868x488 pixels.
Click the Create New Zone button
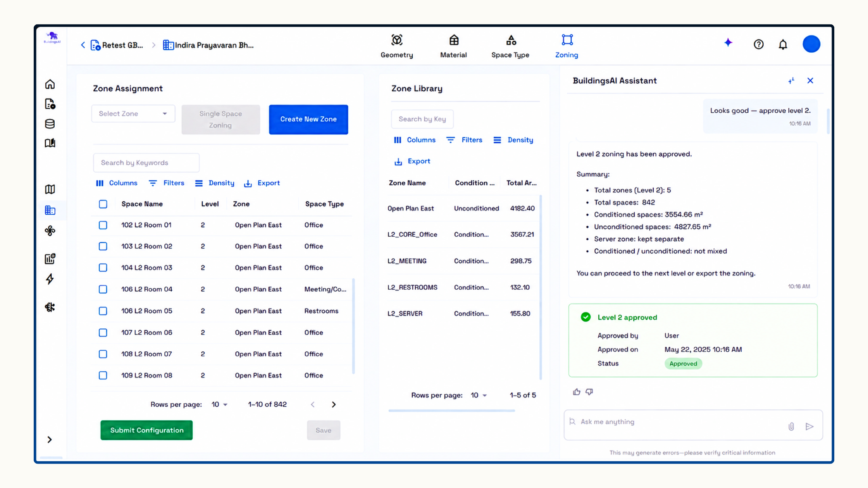point(308,119)
